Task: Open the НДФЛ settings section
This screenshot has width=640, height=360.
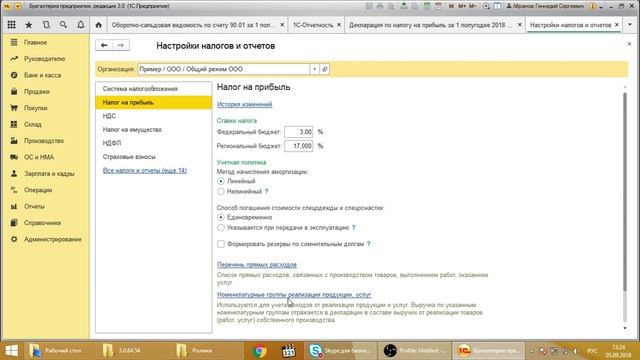Action: pyautogui.click(x=153, y=143)
